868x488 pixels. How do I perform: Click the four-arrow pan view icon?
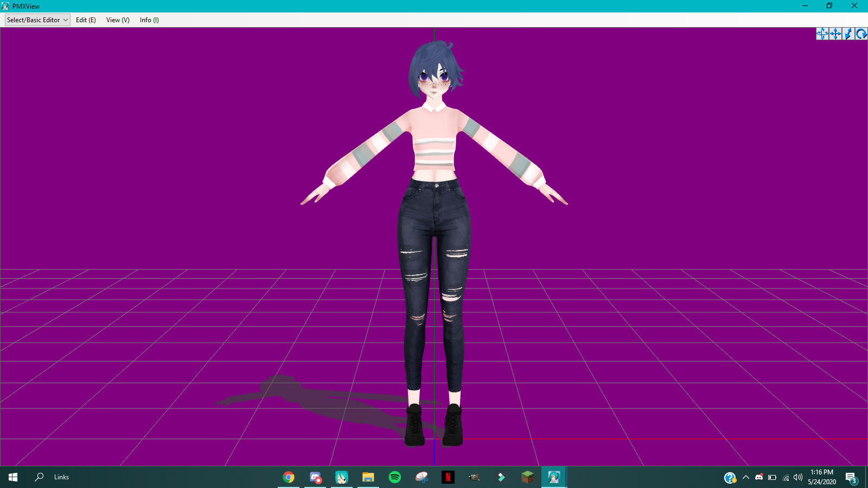tap(835, 34)
